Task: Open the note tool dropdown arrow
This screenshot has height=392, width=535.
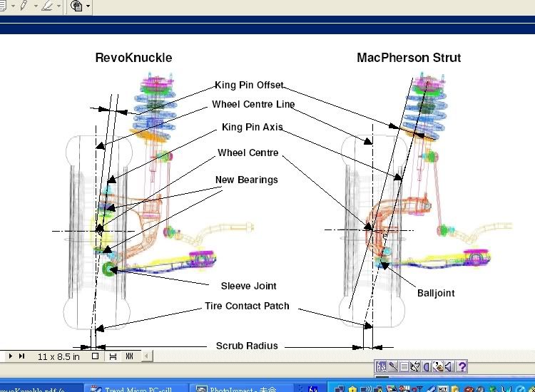Action: [x=13, y=6]
